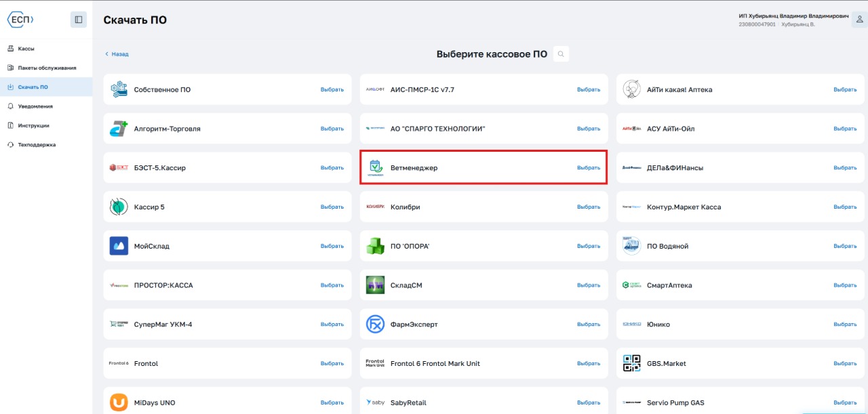Select Контур.Маркет Касса with Выбрать

pos(844,207)
